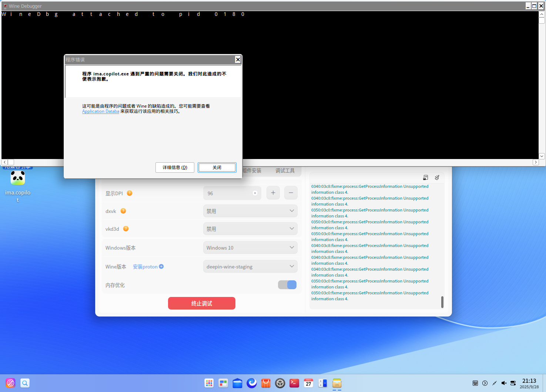
Task: Click 关闭 in the error dialog
Action: tap(217, 168)
